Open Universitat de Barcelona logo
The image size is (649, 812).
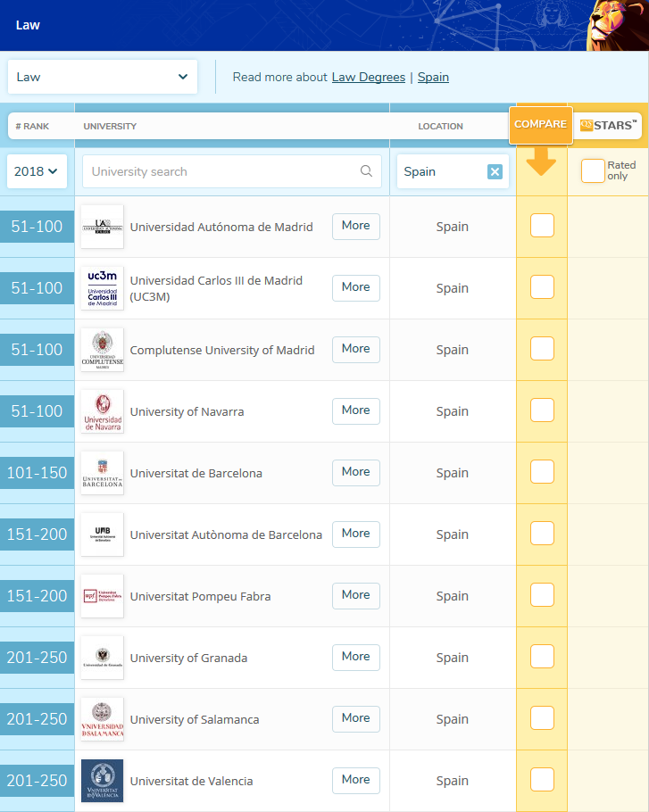(x=102, y=473)
